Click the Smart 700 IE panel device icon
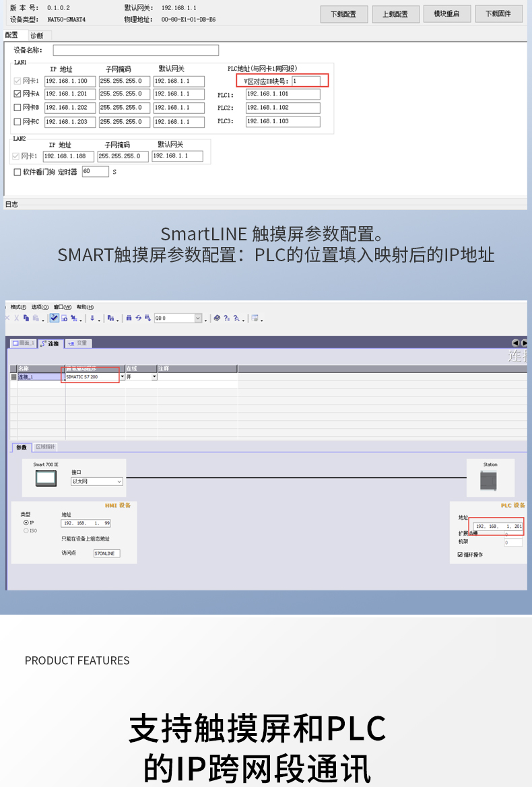 point(46,478)
